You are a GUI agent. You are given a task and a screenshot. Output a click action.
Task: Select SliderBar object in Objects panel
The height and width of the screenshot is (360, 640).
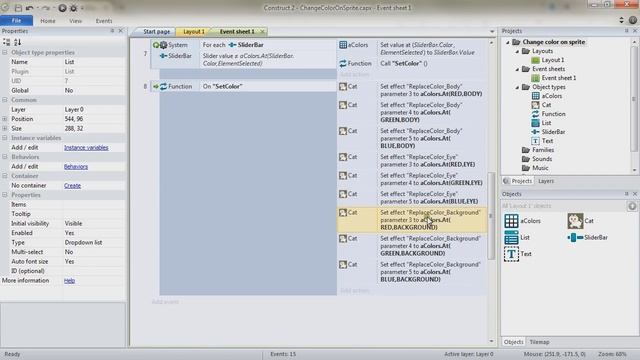click(x=588, y=238)
